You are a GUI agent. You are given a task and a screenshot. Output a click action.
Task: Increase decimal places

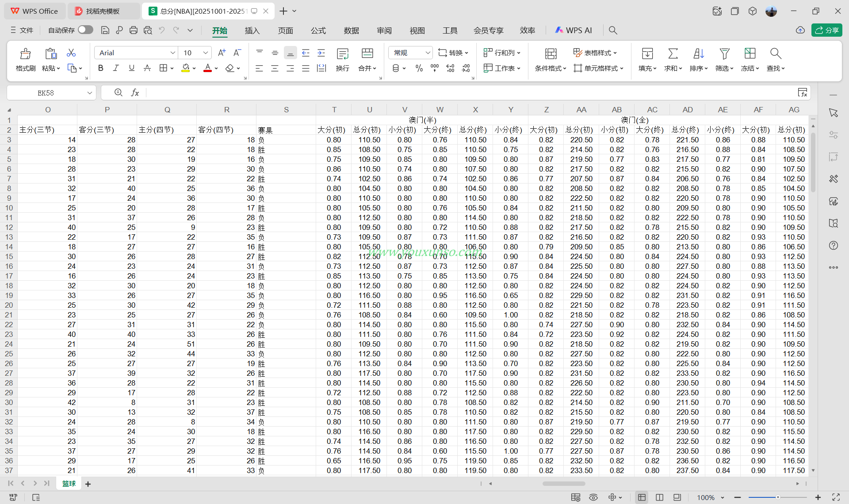(450, 68)
